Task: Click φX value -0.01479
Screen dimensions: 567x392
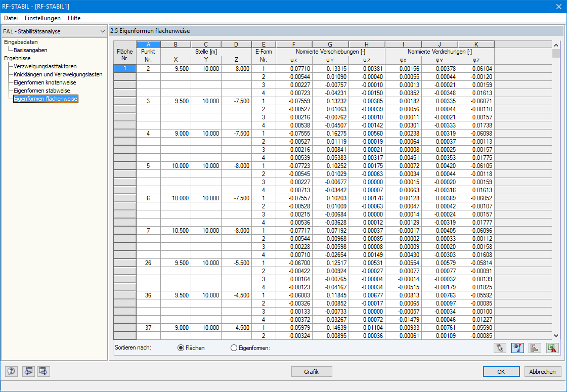Action: tap(403, 320)
